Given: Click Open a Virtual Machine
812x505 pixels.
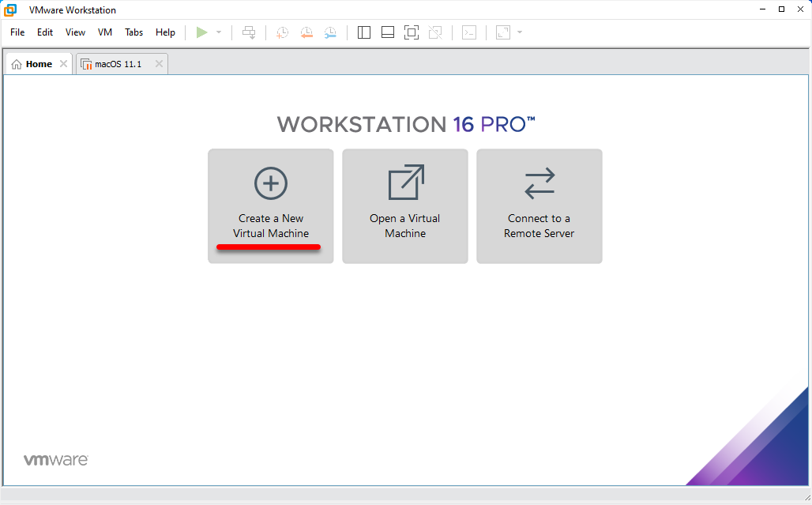Looking at the screenshot, I should (405, 206).
